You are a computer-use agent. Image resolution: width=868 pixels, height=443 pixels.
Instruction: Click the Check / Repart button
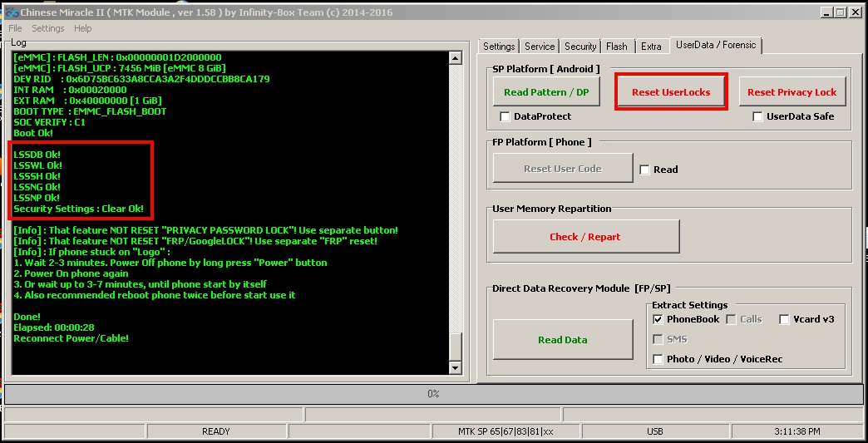[x=585, y=237]
